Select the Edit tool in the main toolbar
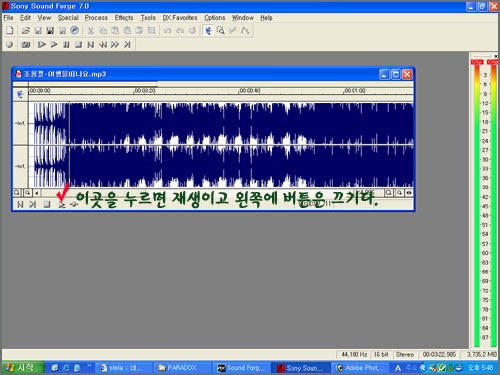Viewport: 500px width, 375px height. (209, 31)
